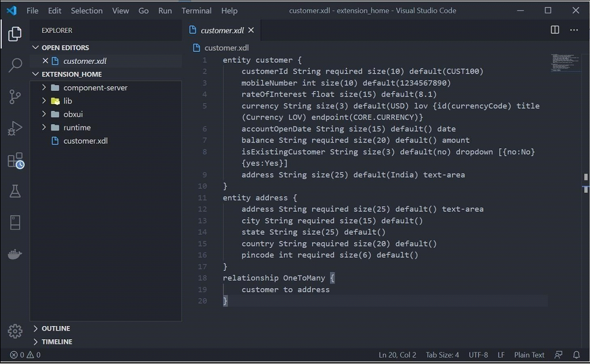Viewport: 590px width, 364px height.
Task: Select the customer.xdl editor tab
Action: [222, 30]
